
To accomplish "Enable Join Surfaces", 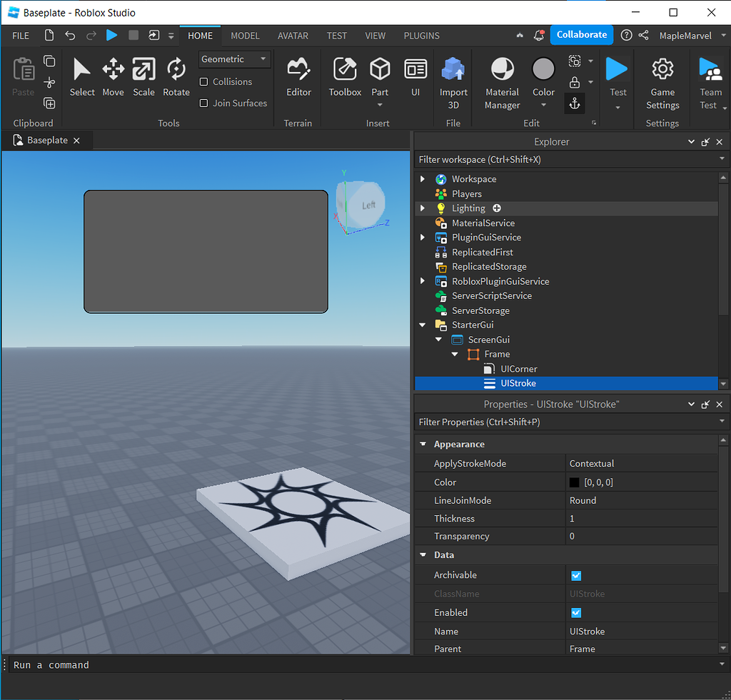I will tap(205, 103).
